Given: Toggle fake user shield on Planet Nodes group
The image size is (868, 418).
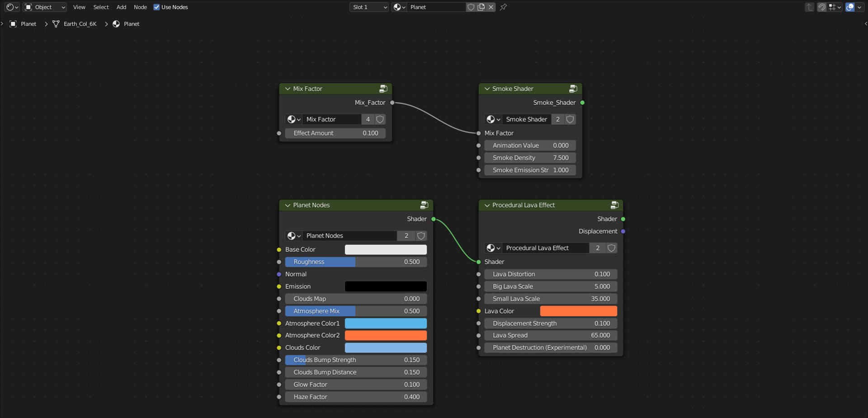Looking at the screenshot, I should click(x=421, y=236).
